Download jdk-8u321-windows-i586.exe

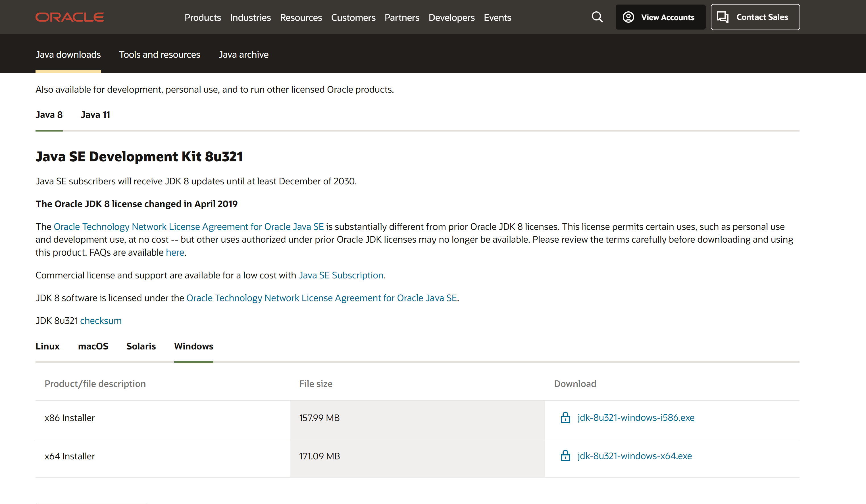click(635, 417)
